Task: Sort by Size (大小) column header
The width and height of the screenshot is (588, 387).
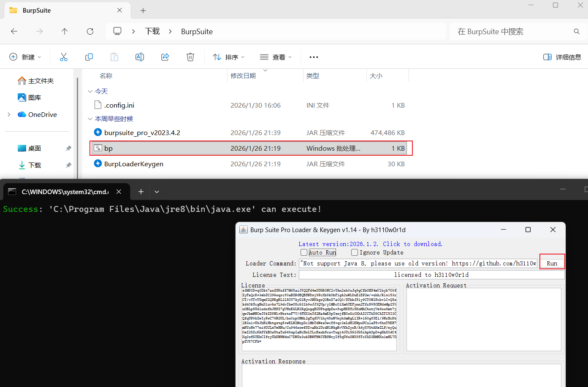Action: pos(376,76)
